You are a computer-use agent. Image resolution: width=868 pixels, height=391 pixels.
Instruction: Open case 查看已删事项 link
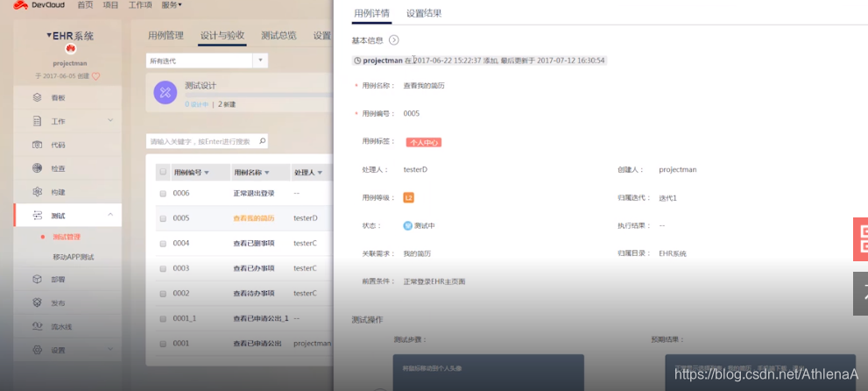pyautogui.click(x=253, y=243)
